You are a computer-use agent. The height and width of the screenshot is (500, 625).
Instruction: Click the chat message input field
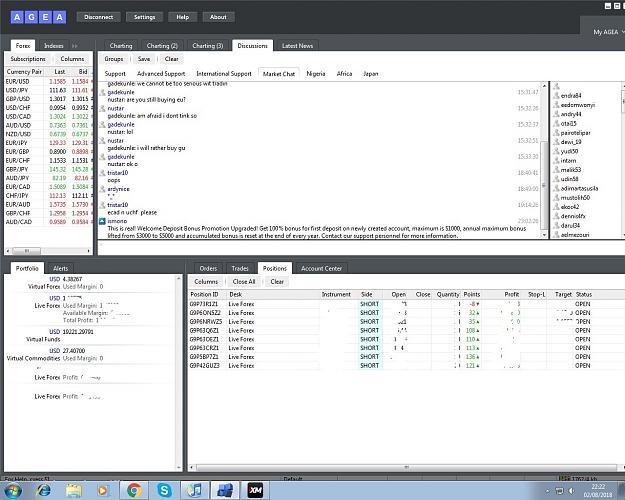click(x=361, y=248)
